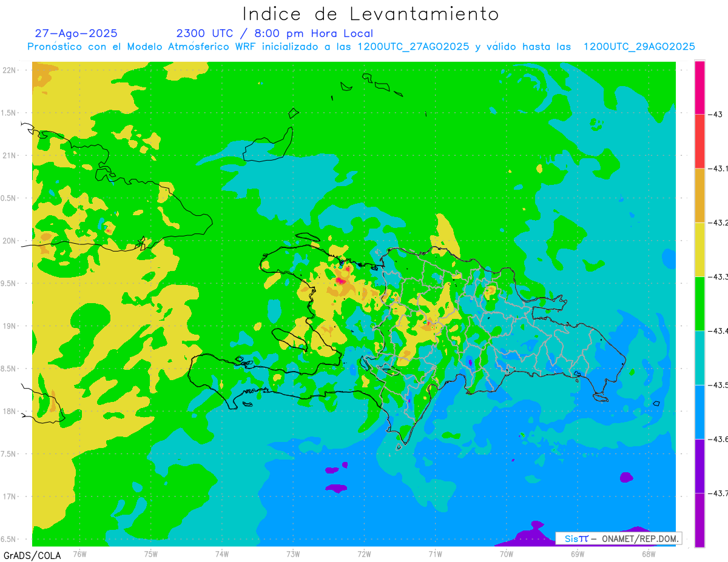Select the '21N' latitude label
The image size is (728, 562).
pos(9,155)
